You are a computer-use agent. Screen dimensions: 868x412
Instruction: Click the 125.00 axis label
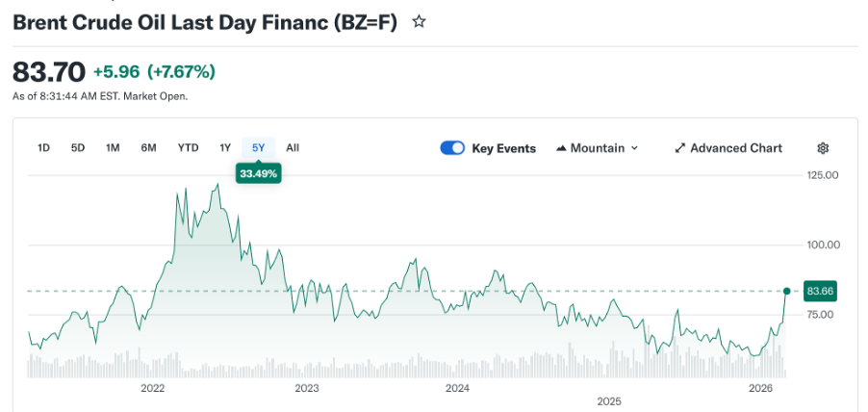click(821, 175)
